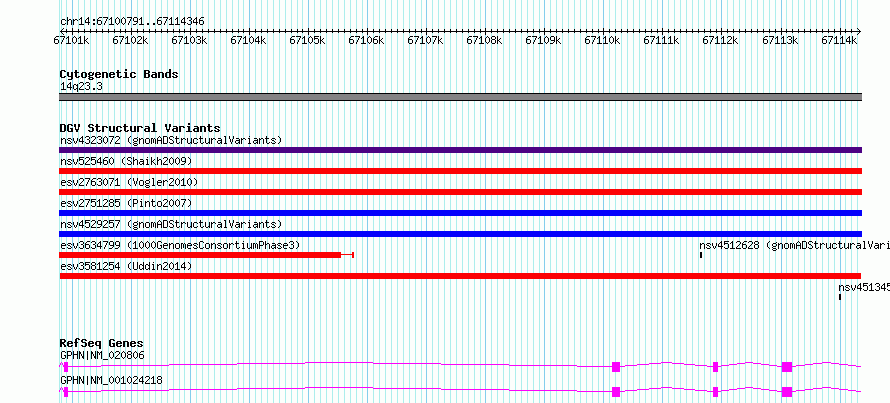Click the 67113k ruler tick label
The width and height of the screenshot is (890, 403).
click(x=780, y=40)
